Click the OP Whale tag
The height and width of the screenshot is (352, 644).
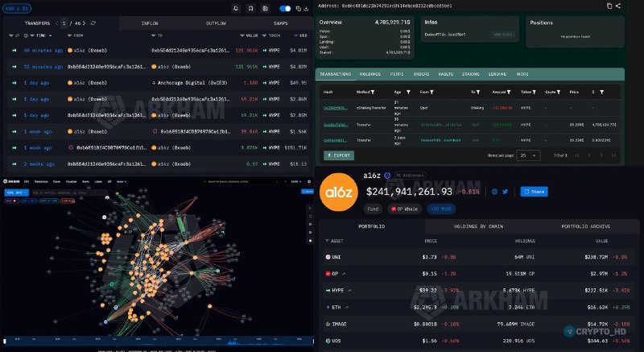[405, 209]
